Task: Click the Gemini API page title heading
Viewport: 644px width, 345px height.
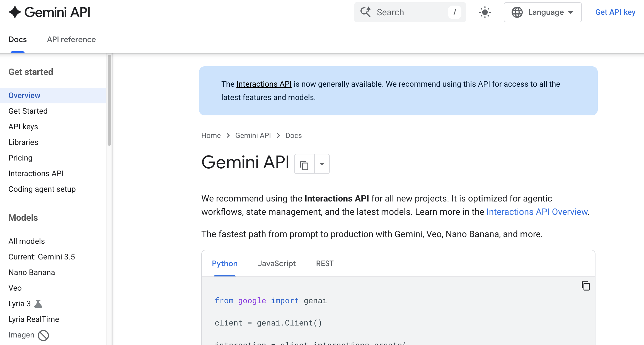Action: click(x=245, y=162)
